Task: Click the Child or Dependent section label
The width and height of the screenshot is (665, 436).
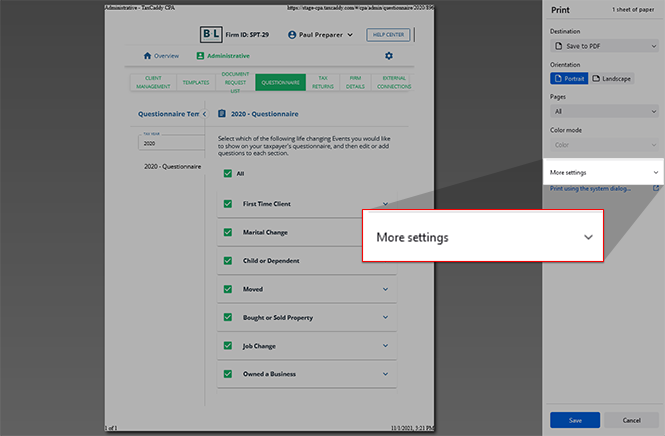Action: pyautogui.click(x=271, y=260)
